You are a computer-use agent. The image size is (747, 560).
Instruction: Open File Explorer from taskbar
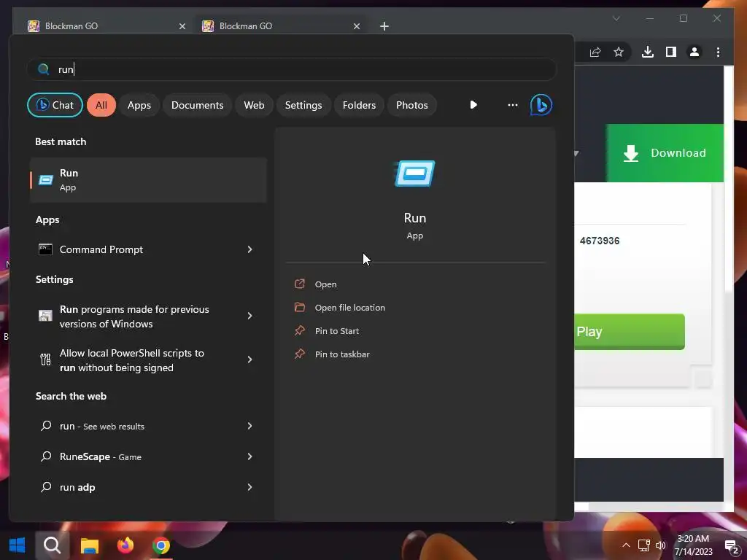coord(90,545)
